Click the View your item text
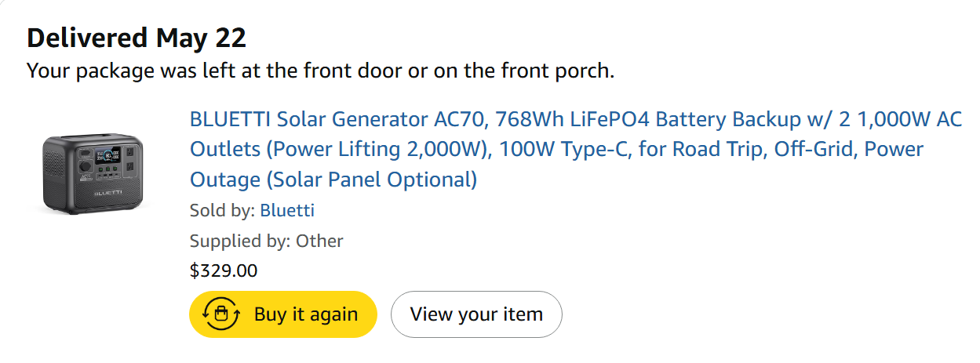980x363 pixels. (x=476, y=314)
